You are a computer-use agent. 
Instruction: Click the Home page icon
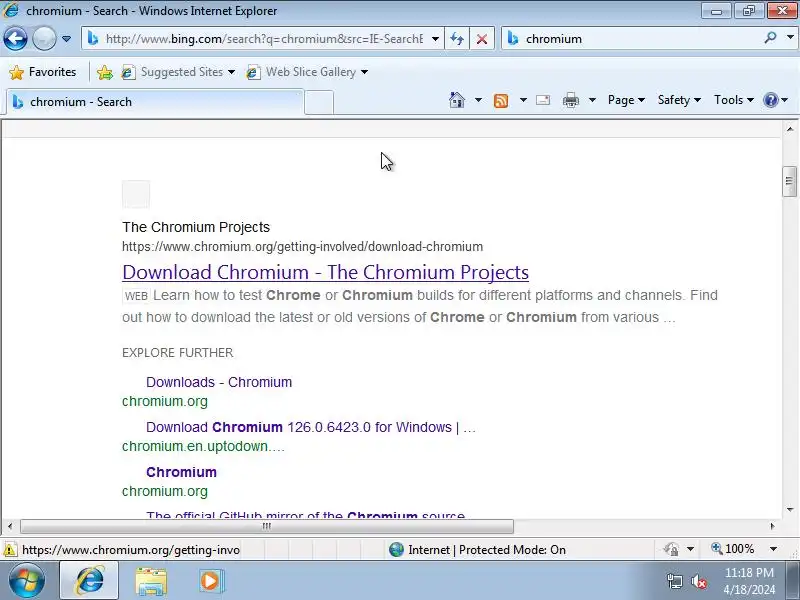(x=457, y=100)
